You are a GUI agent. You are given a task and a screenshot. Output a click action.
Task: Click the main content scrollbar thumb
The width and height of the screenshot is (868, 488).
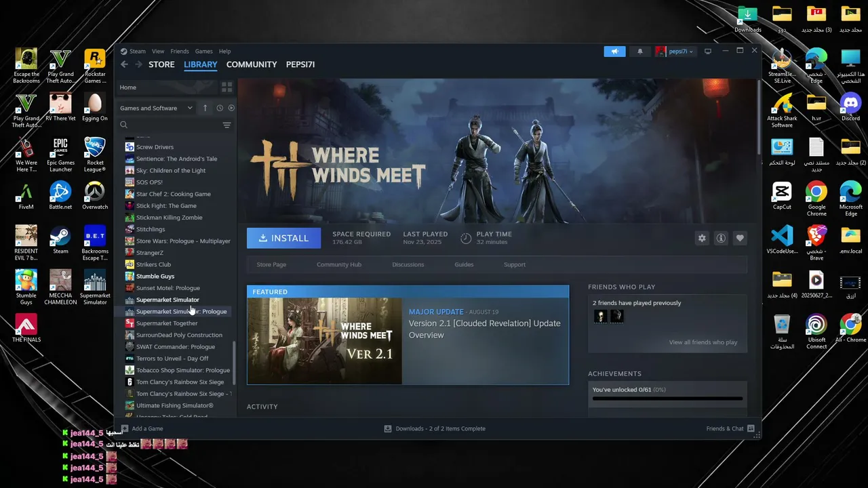tap(758, 116)
